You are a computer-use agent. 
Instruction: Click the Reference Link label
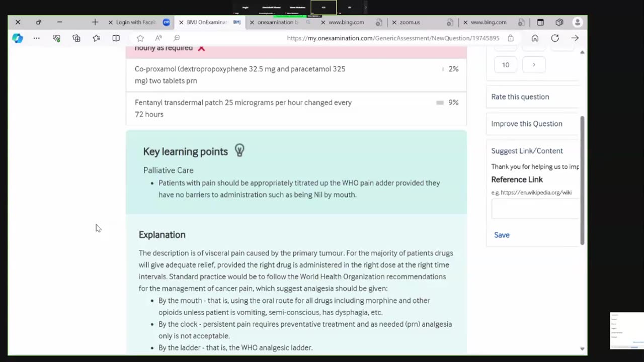517,179
